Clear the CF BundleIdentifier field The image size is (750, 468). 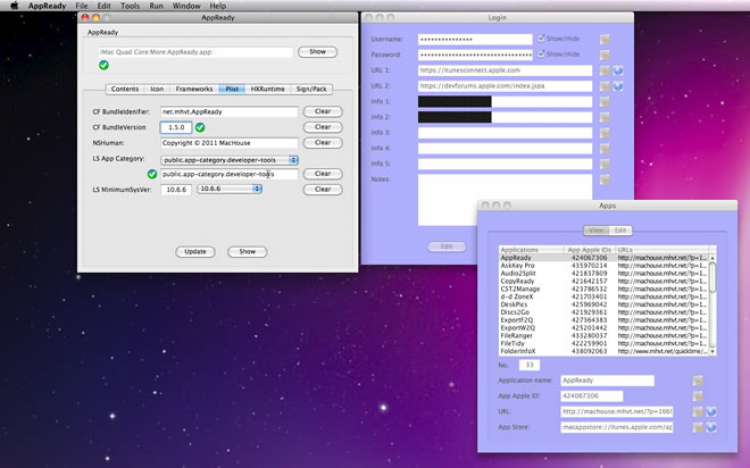[322, 112]
